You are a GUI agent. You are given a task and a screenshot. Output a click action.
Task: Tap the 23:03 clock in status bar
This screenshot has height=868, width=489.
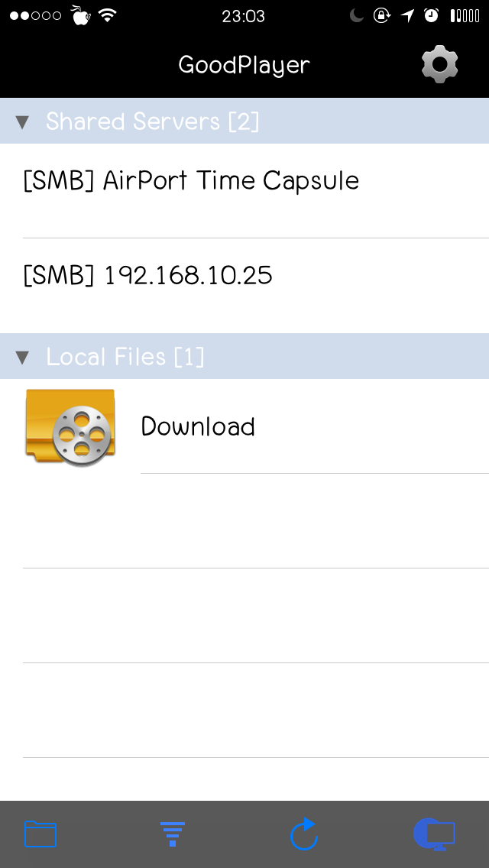tap(243, 15)
